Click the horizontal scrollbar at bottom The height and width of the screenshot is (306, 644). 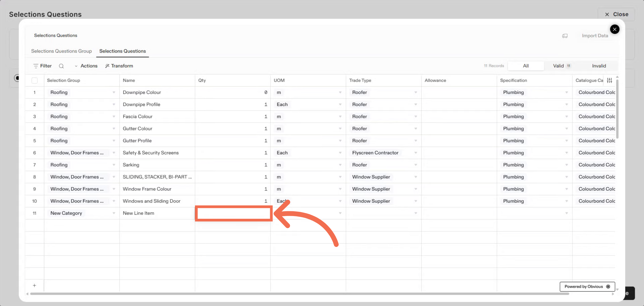[x=299, y=294]
